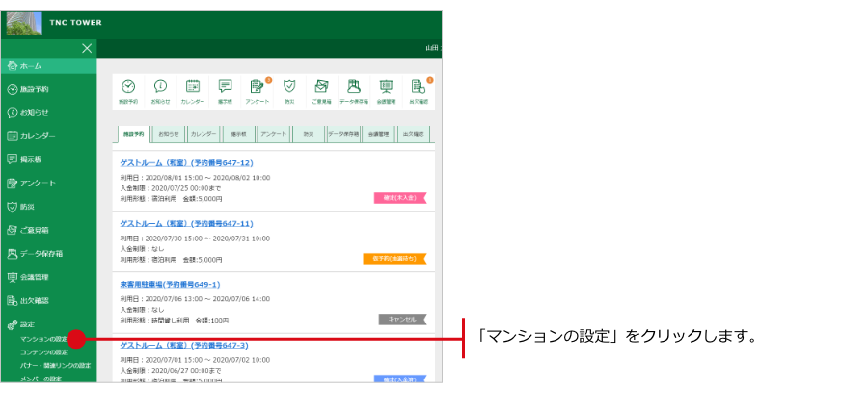The image size is (868, 393).
Task: Switch to the 会議管理 tab
Action: click(379, 134)
